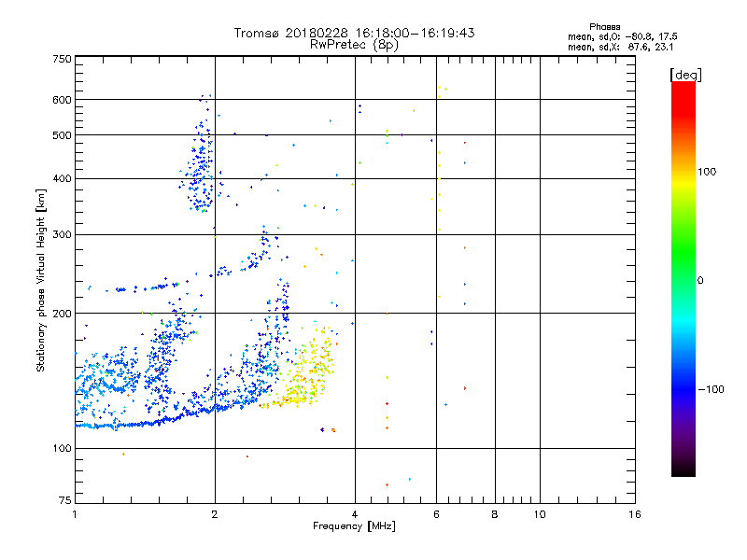Click the colorbar tick label "100"

click(x=707, y=172)
